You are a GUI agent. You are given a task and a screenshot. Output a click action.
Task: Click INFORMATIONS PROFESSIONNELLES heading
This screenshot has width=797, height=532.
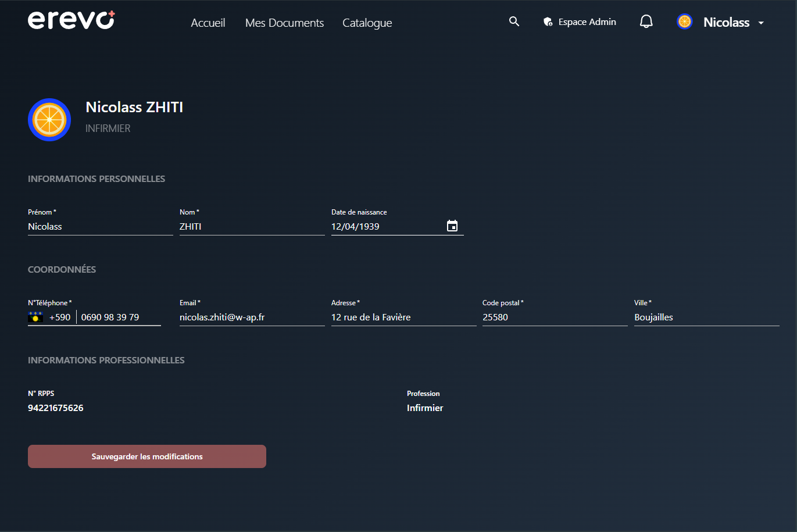click(106, 360)
